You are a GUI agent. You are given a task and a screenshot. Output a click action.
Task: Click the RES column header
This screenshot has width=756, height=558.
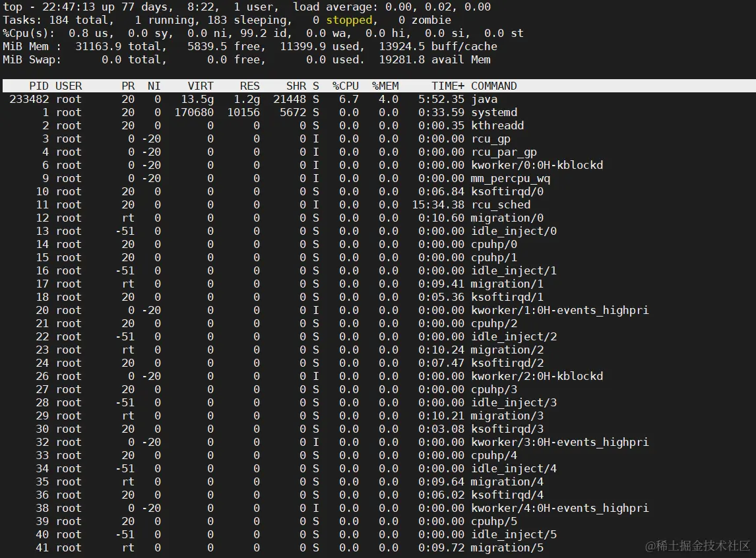pos(250,86)
